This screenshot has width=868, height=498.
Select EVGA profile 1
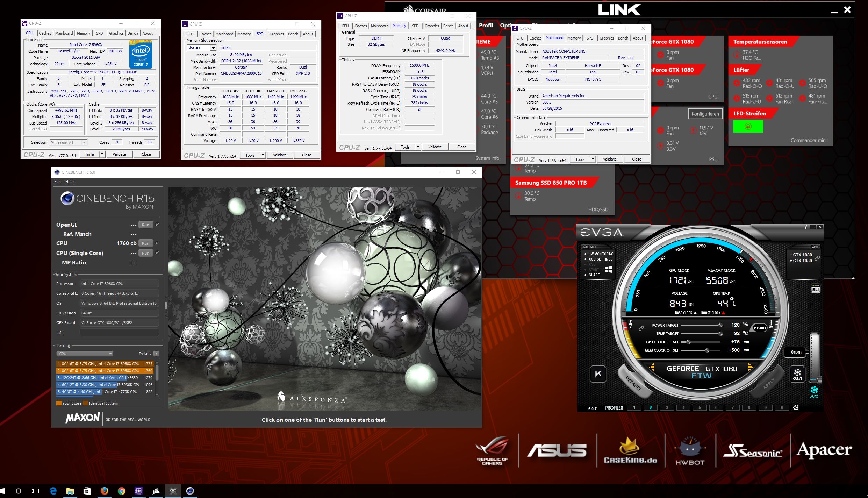click(634, 407)
